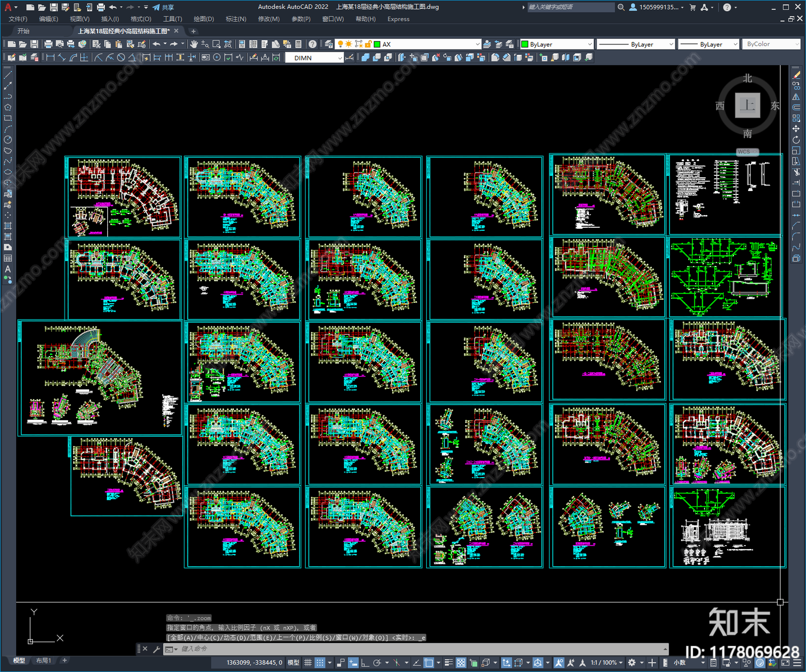806x672 pixels.
Task: Click the Workspace Switching gear icon
Action: [x=632, y=662]
